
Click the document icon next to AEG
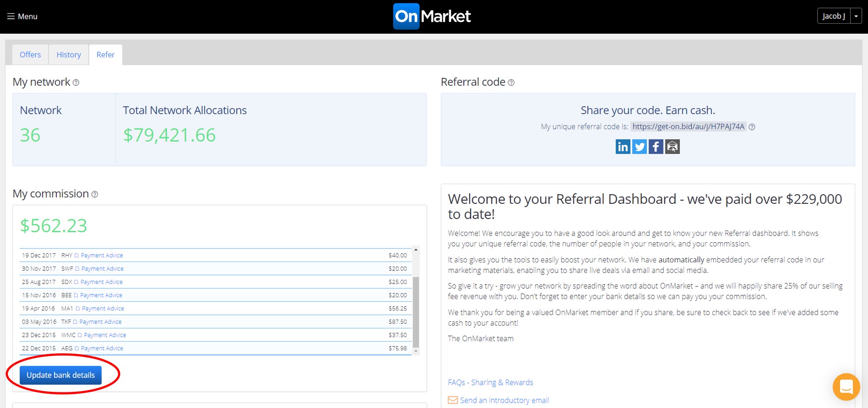click(x=77, y=349)
